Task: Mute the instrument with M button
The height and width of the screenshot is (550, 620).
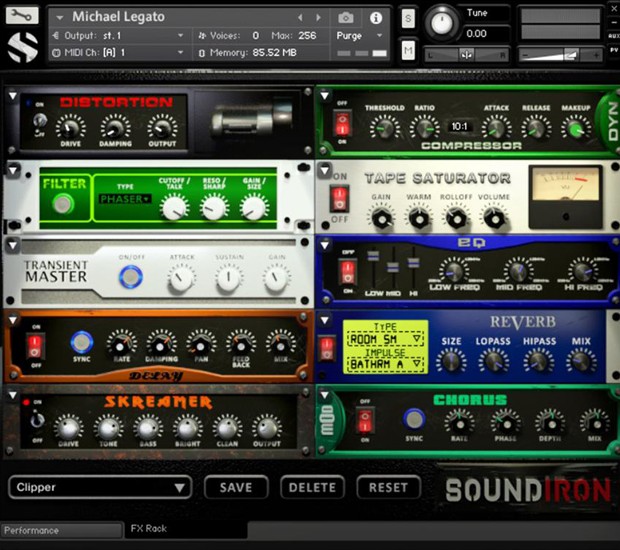Action: (408, 50)
